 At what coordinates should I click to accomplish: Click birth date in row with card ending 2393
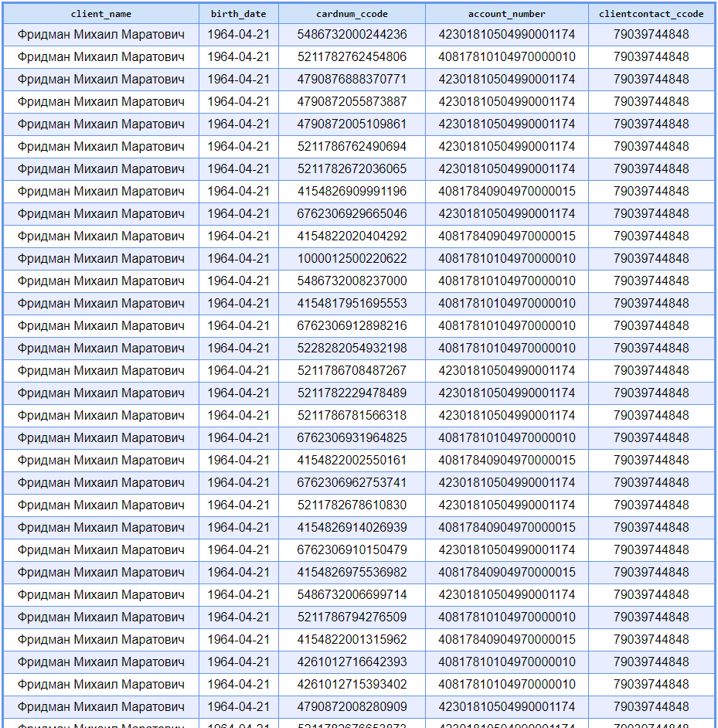point(238,662)
